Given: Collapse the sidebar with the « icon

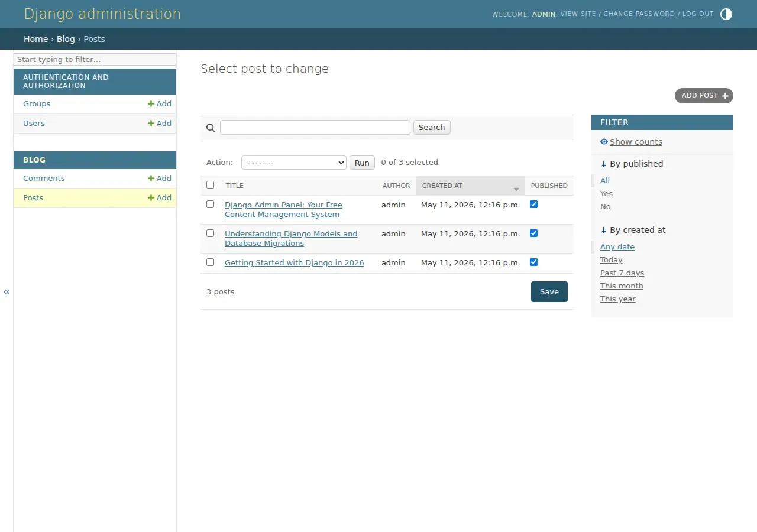Looking at the screenshot, I should [7, 291].
